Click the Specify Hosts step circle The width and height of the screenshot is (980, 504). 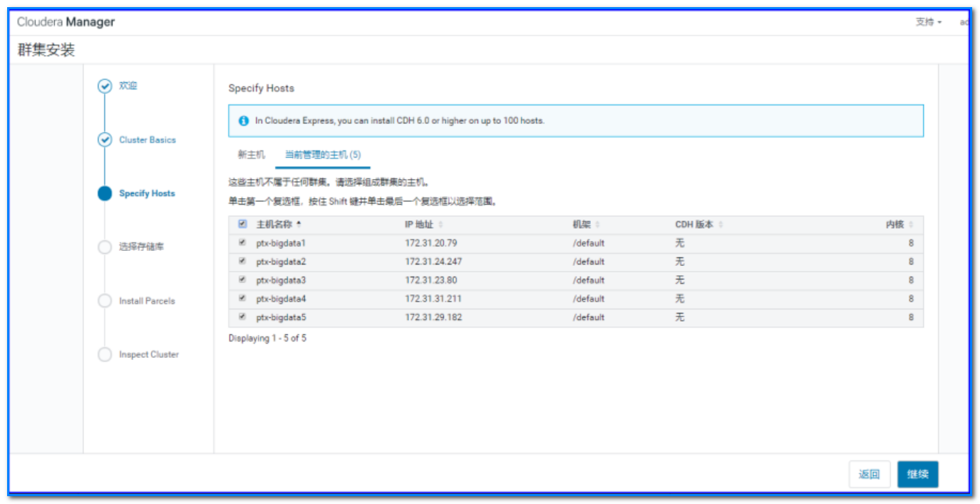point(105,193)
